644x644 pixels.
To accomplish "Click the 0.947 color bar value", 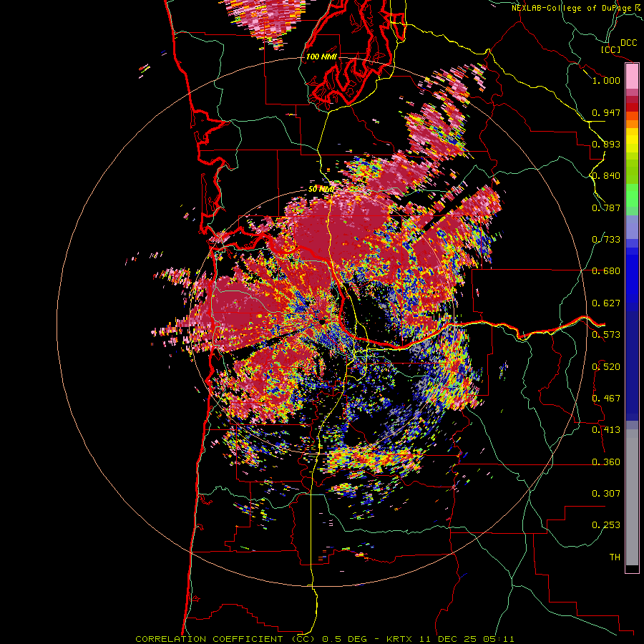I will (x=606, y=112).
